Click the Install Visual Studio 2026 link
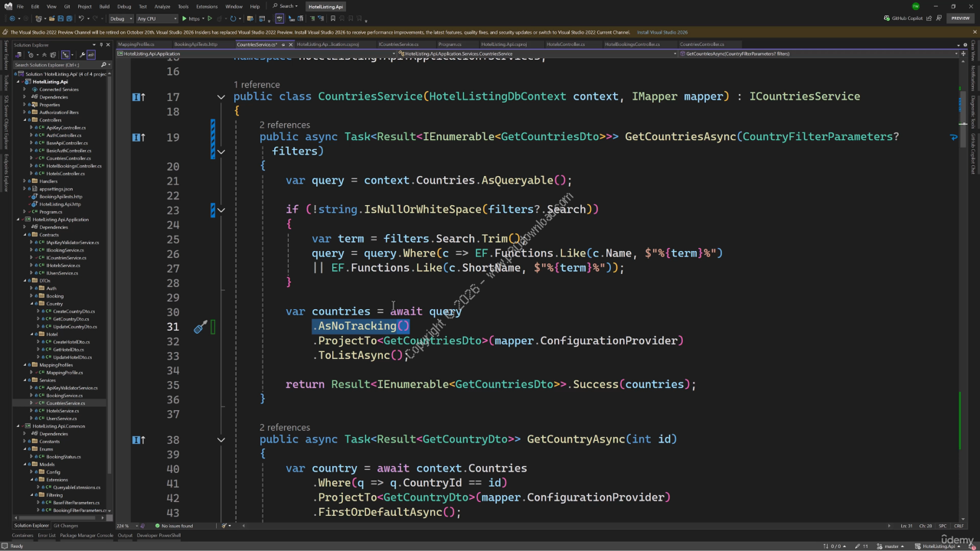This screenshot has height=551, width=980. 662,32
